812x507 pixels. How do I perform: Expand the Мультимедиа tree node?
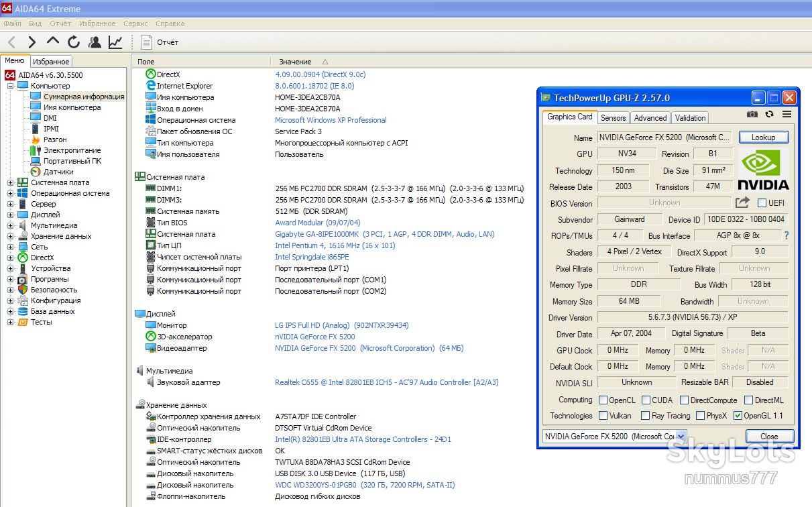point(10,225)
